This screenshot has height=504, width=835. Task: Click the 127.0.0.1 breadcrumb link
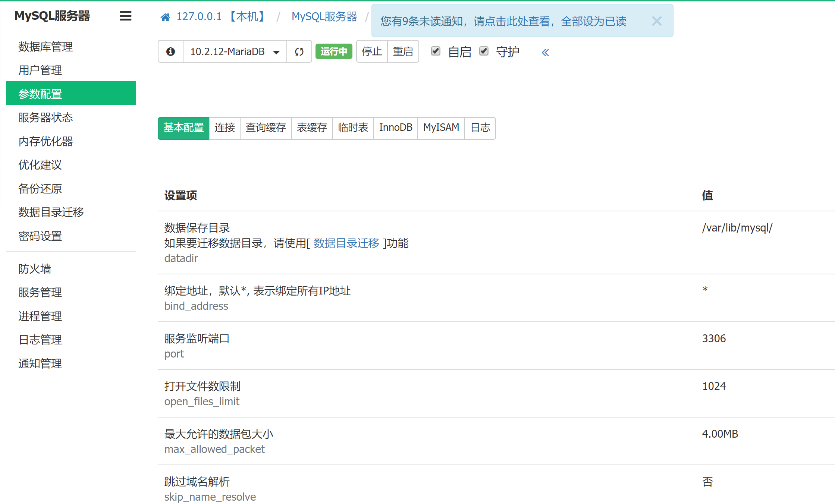199,16
